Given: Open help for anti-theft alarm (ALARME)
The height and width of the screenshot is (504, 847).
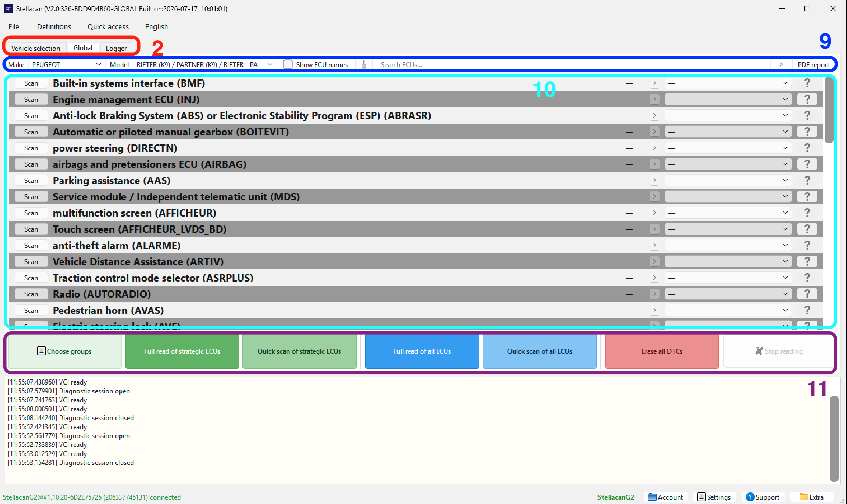Looking at the screenshot, I should [807, 245].
